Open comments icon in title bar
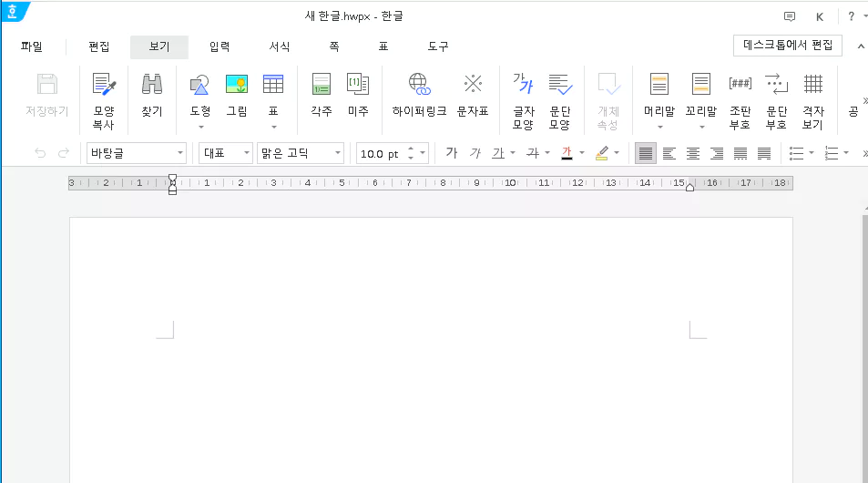Image resolution: width=868 pixels, height=483 pixels. (790, 16)
